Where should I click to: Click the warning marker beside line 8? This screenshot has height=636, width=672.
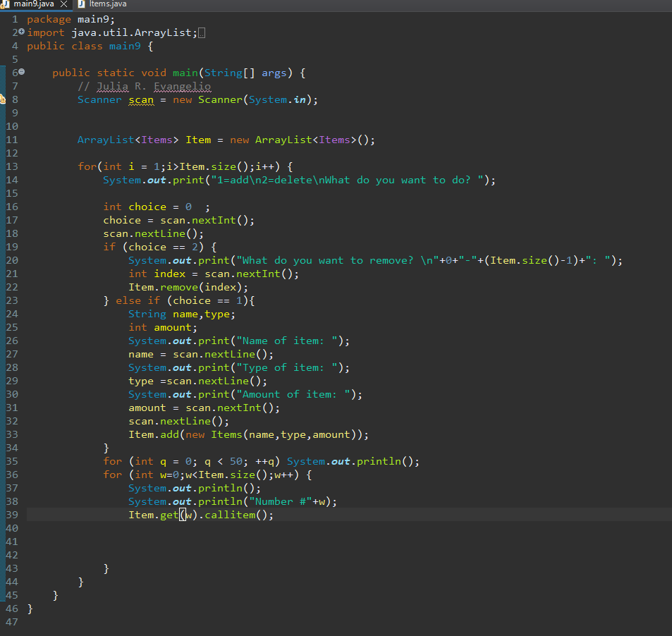tap(3, 99)
